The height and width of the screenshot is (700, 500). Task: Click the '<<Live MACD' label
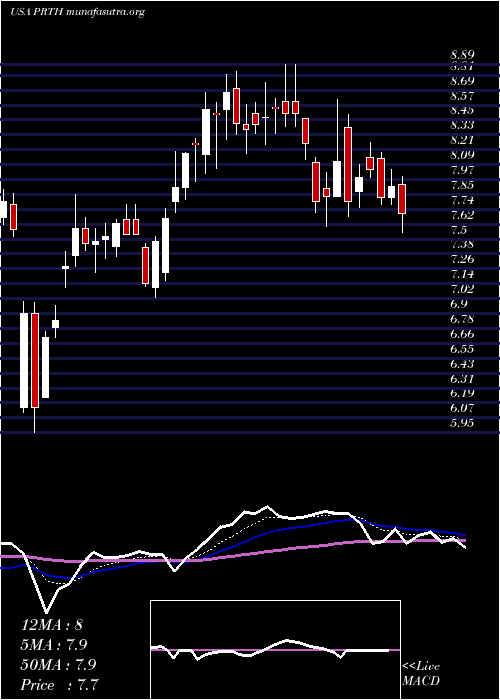pos(421,674)
